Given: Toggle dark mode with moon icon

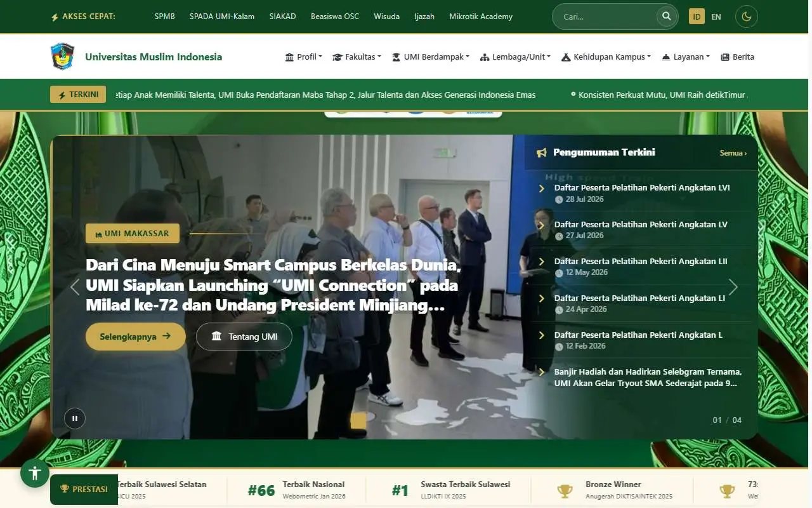Looking at the screenshot, I should (x=746, y=17).
